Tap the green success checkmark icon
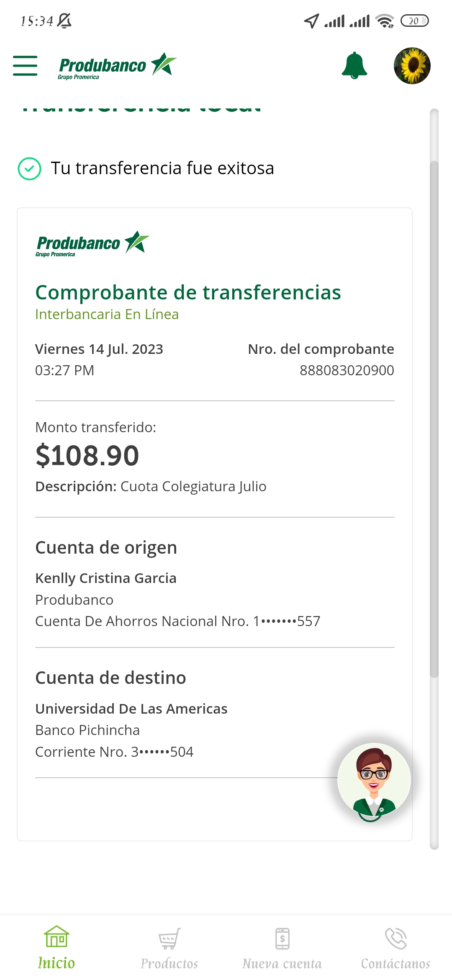 point(29,169)
